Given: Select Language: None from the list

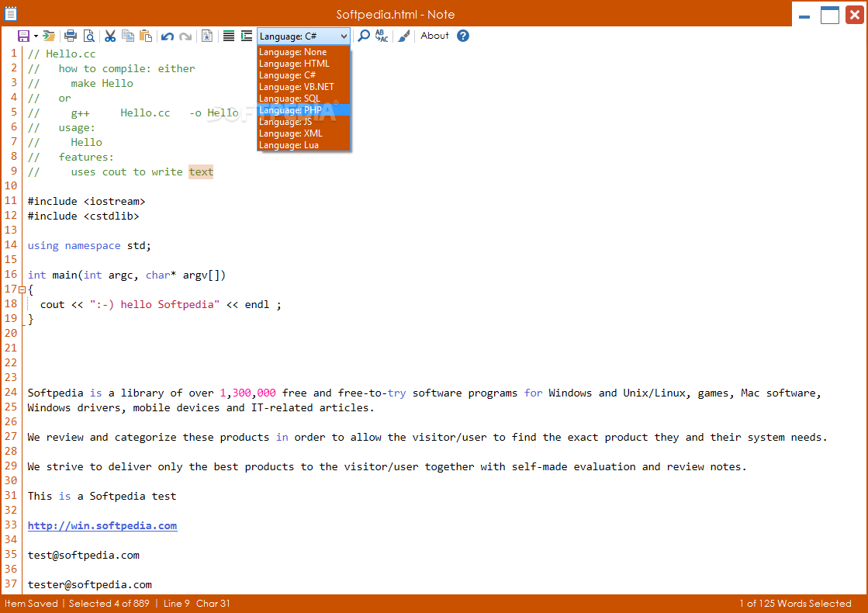Looking at the screenshot, I should (x=303, y=52).
